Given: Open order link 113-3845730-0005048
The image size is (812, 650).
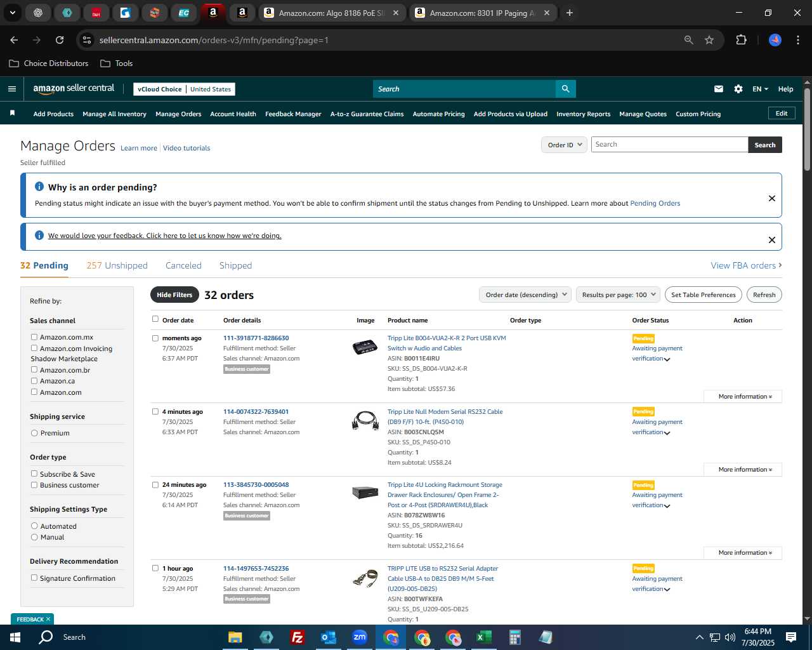Looking at the screenshot, I should (256, 484).
